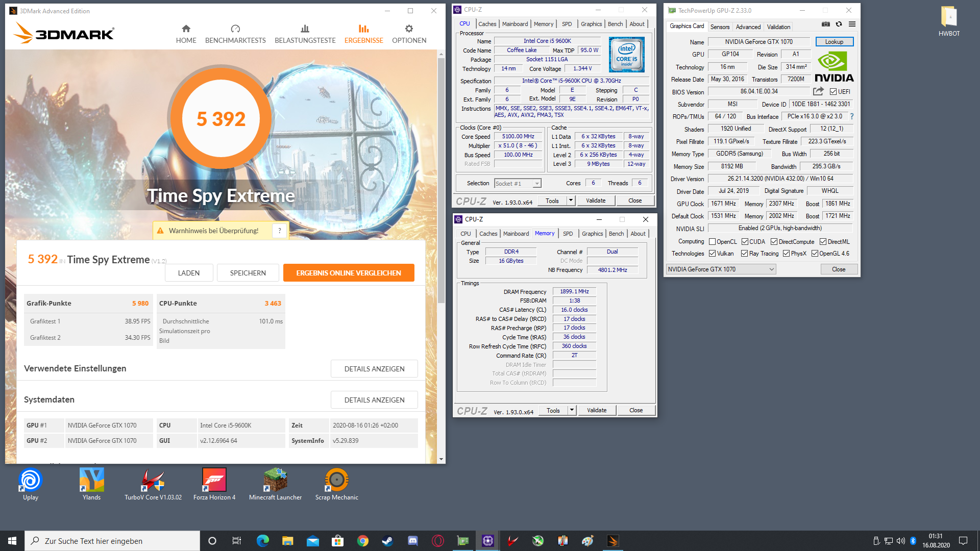Image resolution: width=980 pixels, height=551 pixels.
Task: Click SPEICHERN button in 3DMark
Action: (248, 273)
